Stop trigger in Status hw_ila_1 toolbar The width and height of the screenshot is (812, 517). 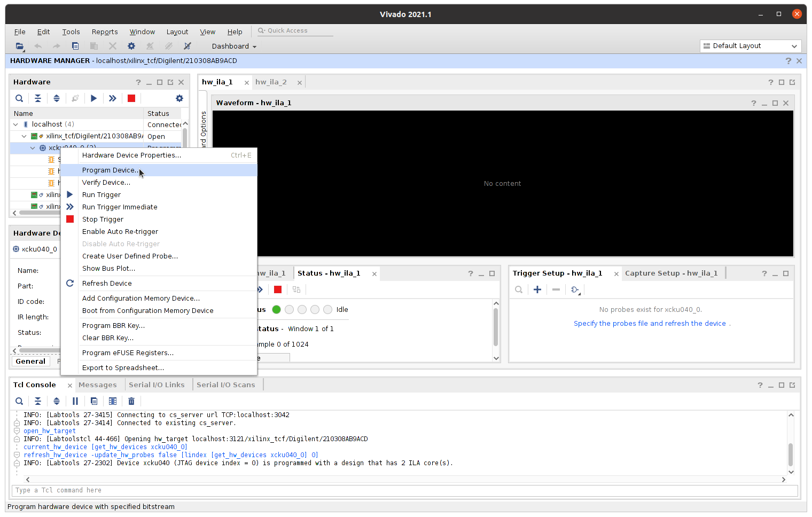click(x=278, y=289)
